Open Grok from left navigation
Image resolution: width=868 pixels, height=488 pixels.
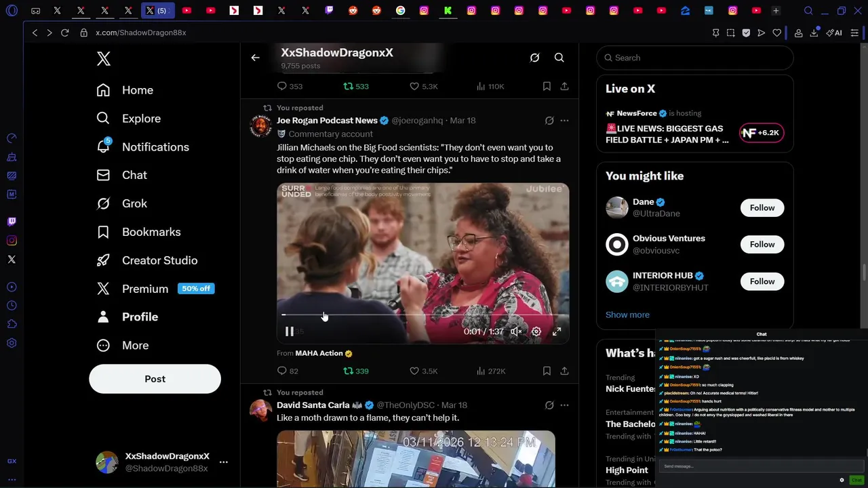[x=122, y=203]
